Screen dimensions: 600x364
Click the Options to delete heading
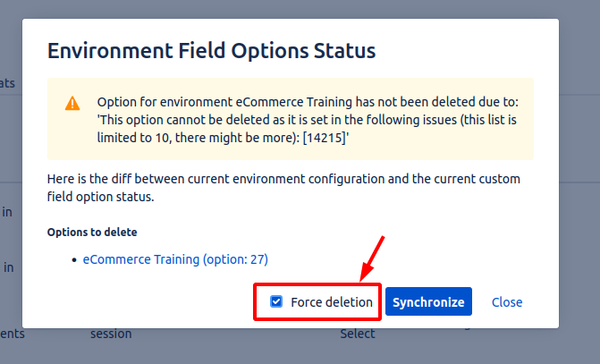tap(92, 233)
